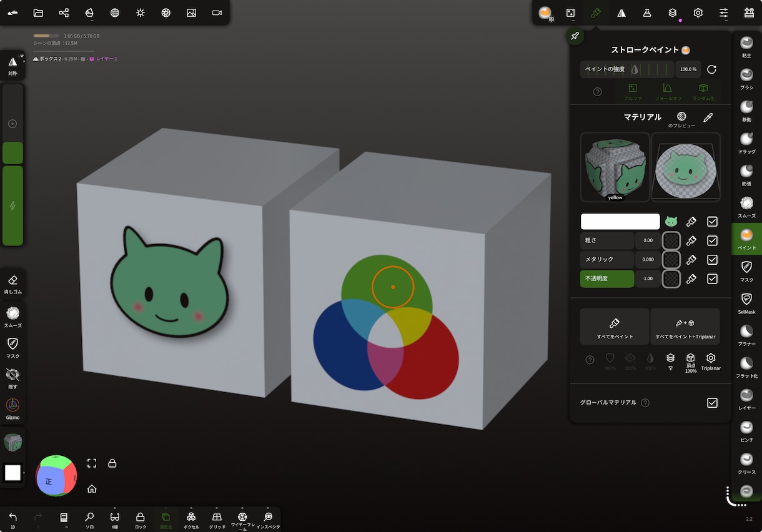Click the white paint color swatch

click(620, 222)
